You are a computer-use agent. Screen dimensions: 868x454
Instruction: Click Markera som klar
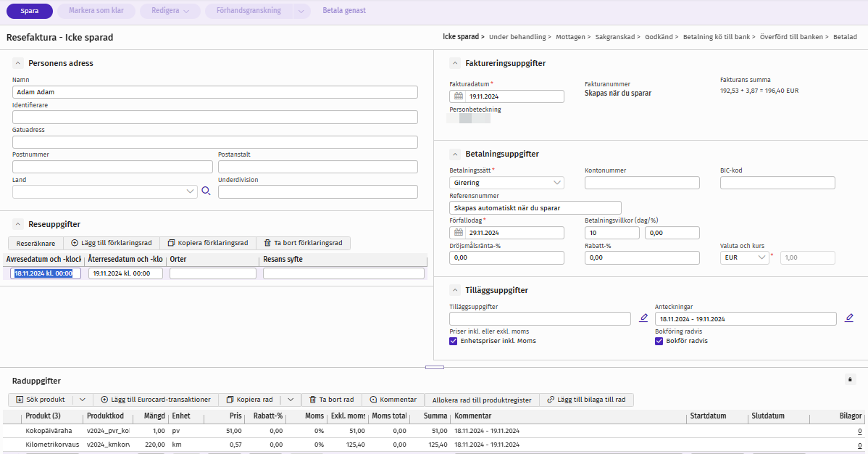click(x=96, y=11)
